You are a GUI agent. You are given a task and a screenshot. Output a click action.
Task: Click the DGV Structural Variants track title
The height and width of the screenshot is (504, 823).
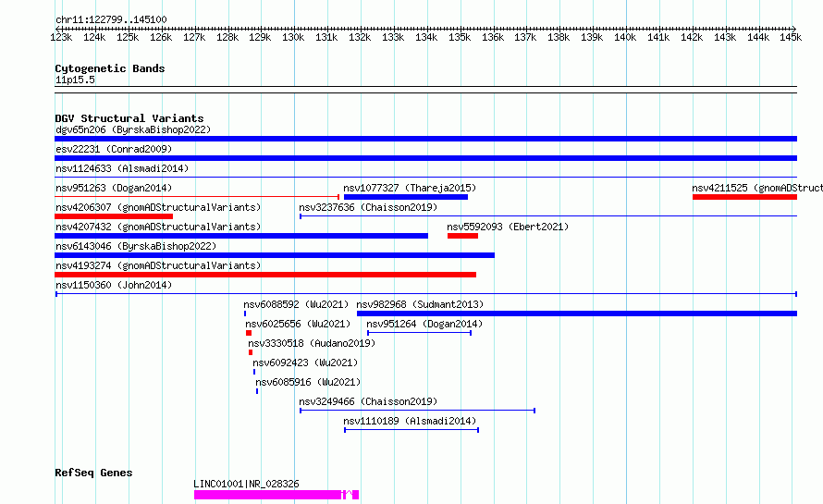(x=129, y=118)
